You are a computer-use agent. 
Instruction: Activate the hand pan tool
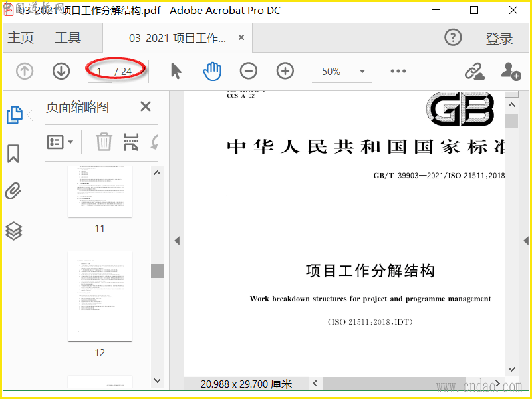click(x=212, y=71)
